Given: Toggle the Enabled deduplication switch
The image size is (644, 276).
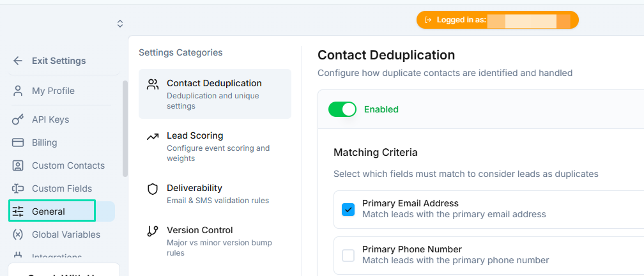Looking at the screenshot, I should (x=342, y=109).
